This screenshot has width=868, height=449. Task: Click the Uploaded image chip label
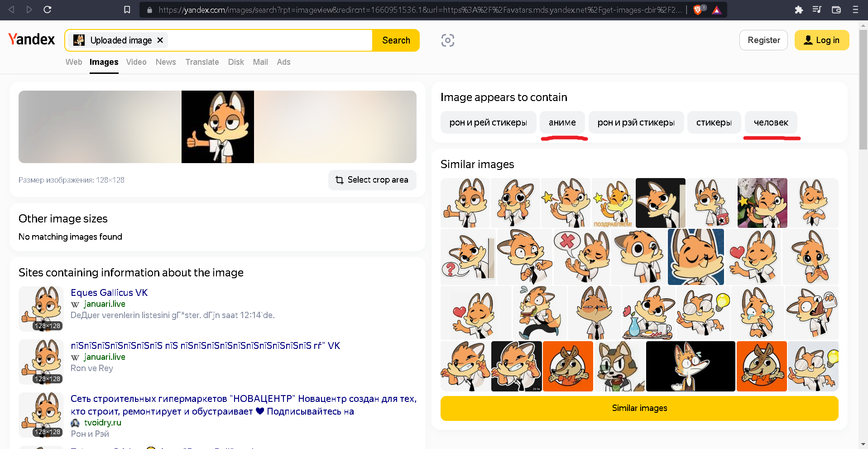click(x=121, y=40)
